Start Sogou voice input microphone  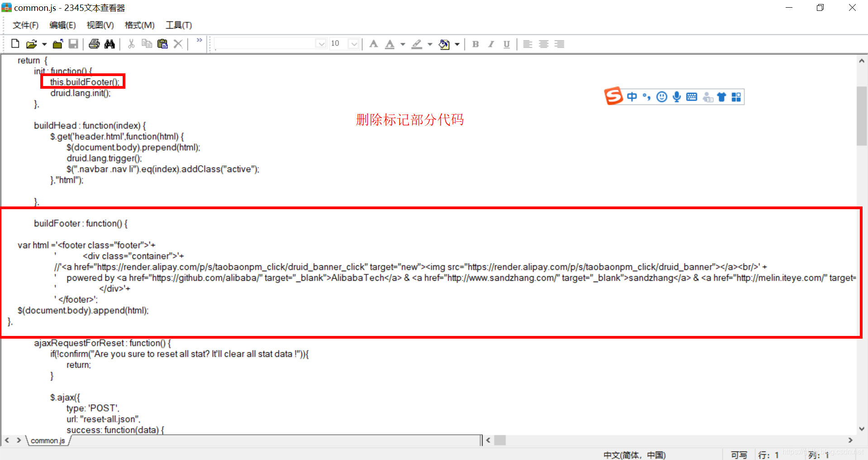677,96
